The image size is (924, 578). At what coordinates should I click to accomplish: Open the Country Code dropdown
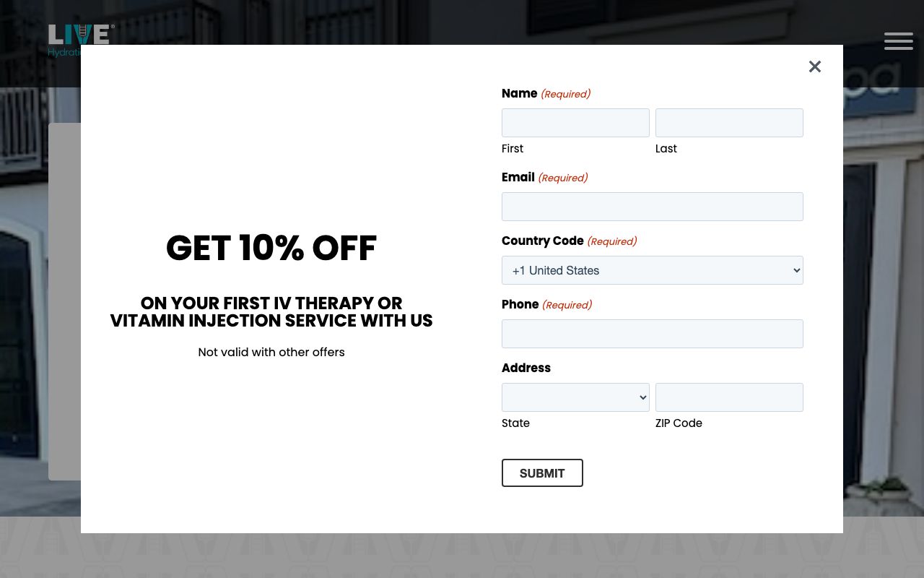click(x=652, y=270)
